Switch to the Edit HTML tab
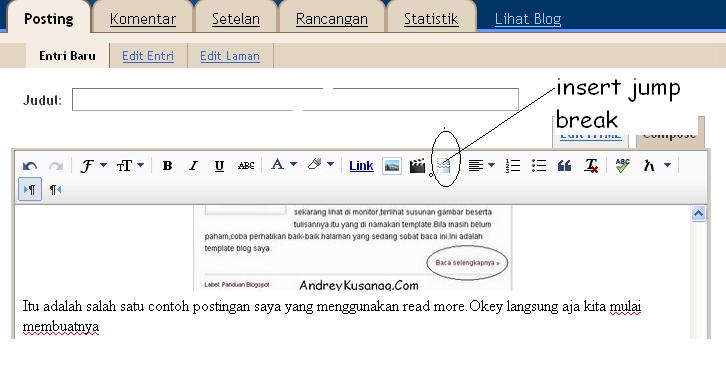This screenshot has width=726, height=384. click(590, 135)
